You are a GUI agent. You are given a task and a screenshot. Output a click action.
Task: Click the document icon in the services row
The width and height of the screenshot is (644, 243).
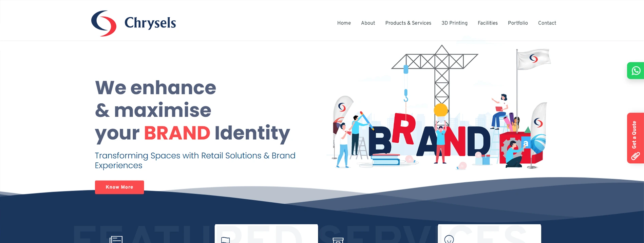116,240
